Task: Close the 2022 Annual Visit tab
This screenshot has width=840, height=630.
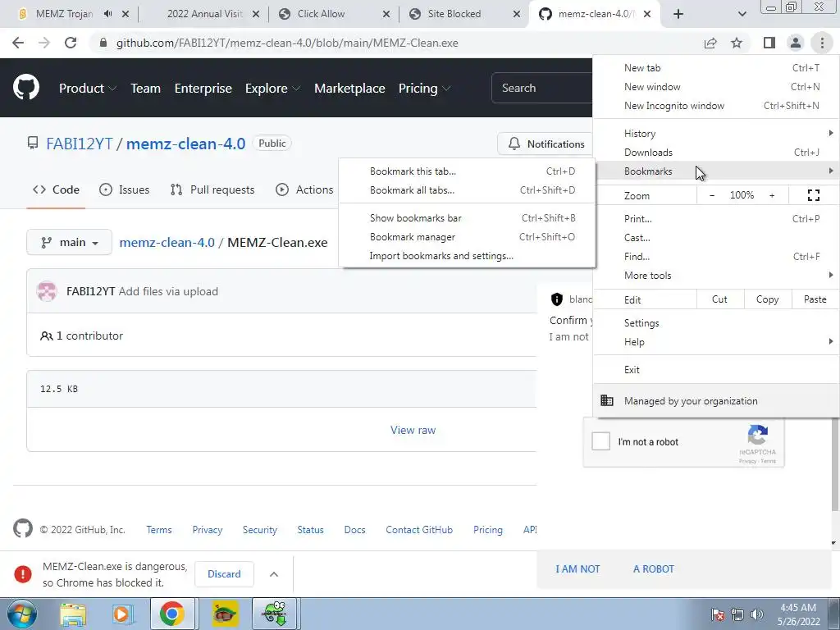Action: [x=256, y=14]
